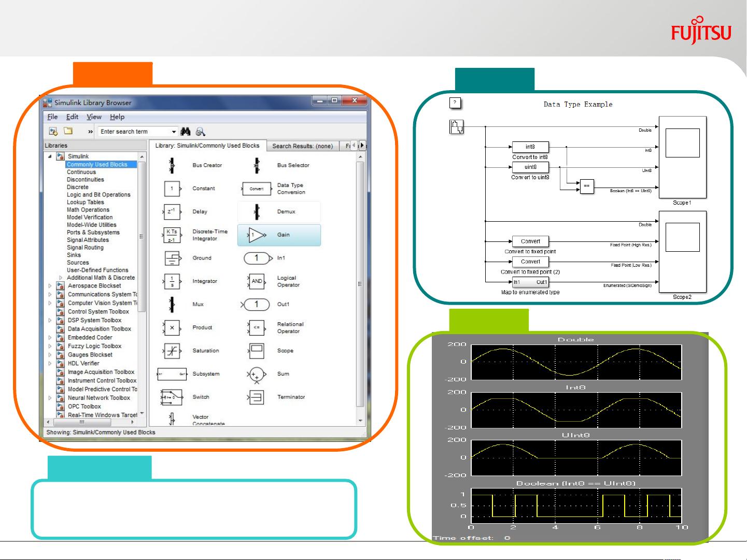
Task: Select the Delay block icon
Action: 172,211
